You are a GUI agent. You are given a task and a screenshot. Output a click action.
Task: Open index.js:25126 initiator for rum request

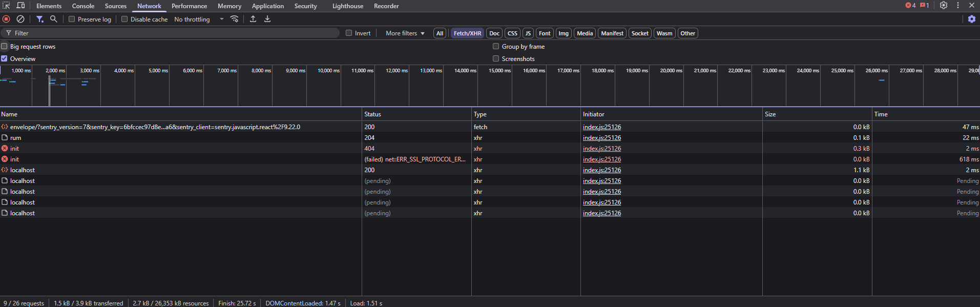coord(601,138)
